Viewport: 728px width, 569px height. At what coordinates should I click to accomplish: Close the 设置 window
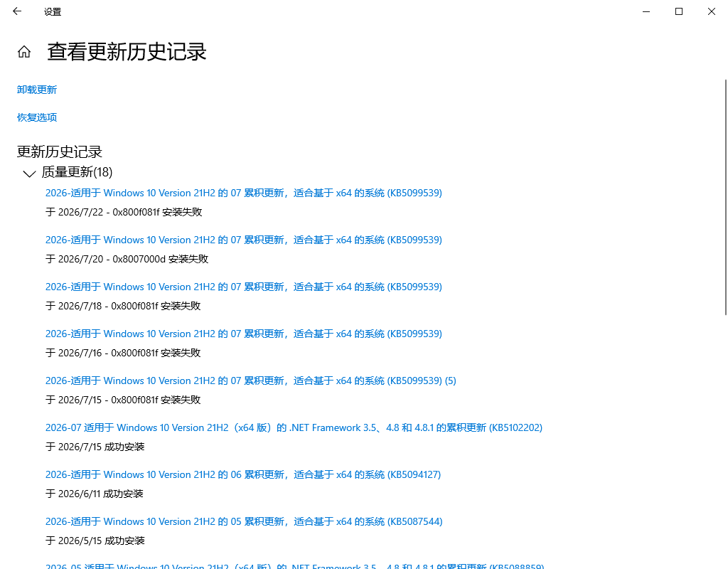click(x=711, y=11)
